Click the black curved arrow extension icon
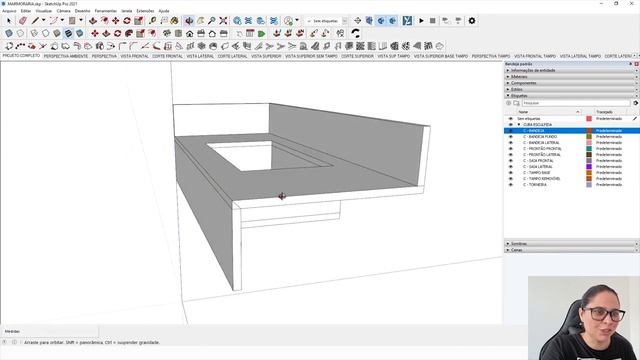 (356, 33)
